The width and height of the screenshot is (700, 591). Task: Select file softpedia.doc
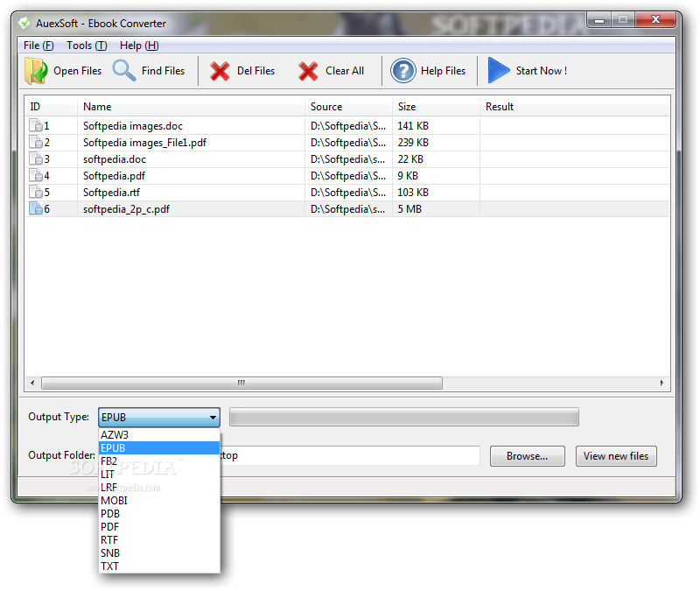point(115,159)
